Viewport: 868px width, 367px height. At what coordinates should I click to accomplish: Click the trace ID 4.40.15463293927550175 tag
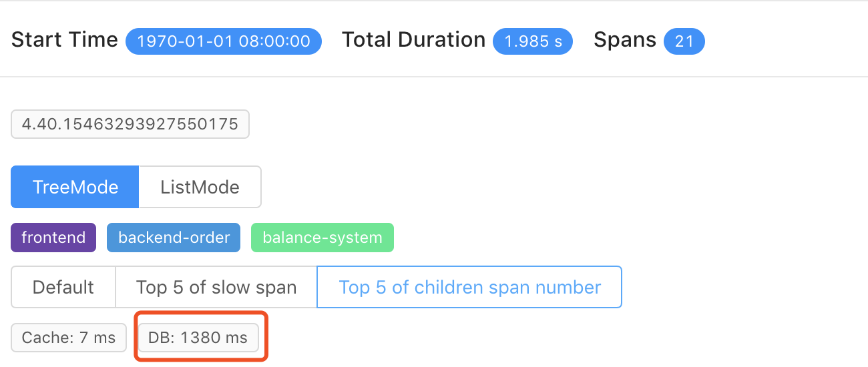click(x=130, y=124)
